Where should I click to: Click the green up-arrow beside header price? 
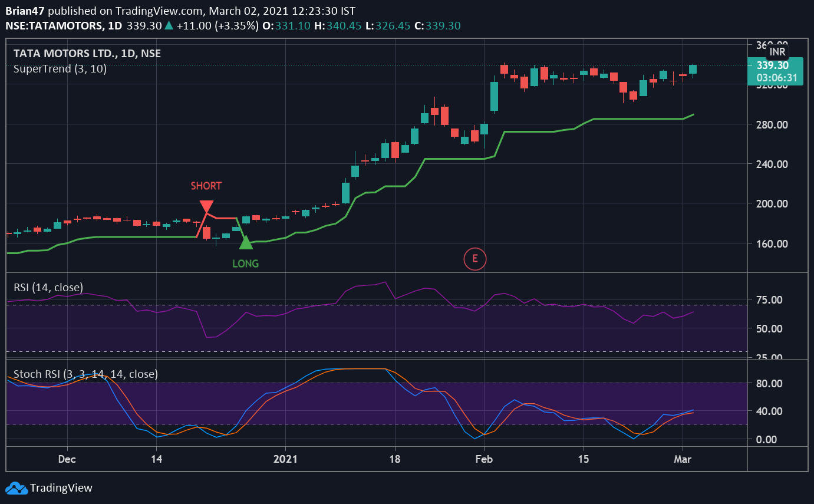169,25
